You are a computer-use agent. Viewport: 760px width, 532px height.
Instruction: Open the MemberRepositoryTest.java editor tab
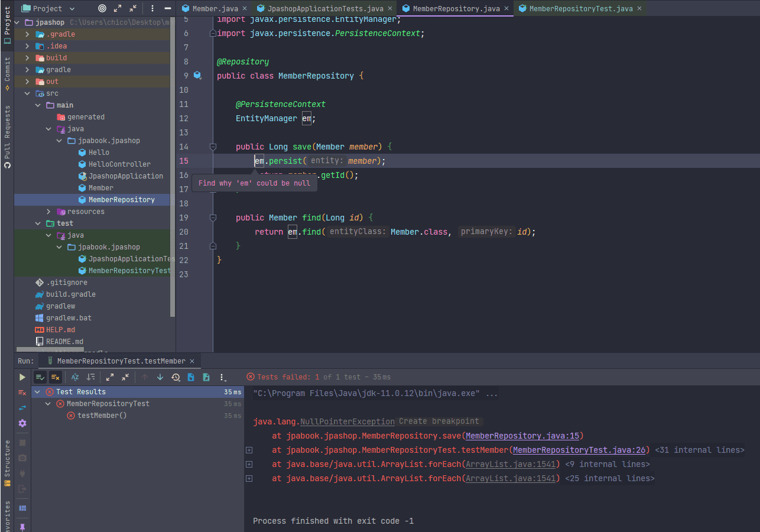(579, 8)
